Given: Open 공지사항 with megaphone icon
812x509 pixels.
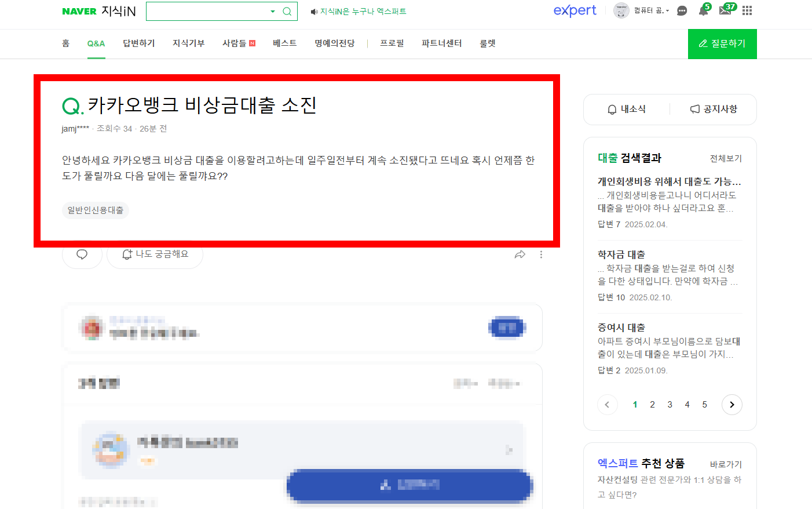Looking at the screenshot, I should 714,110.
